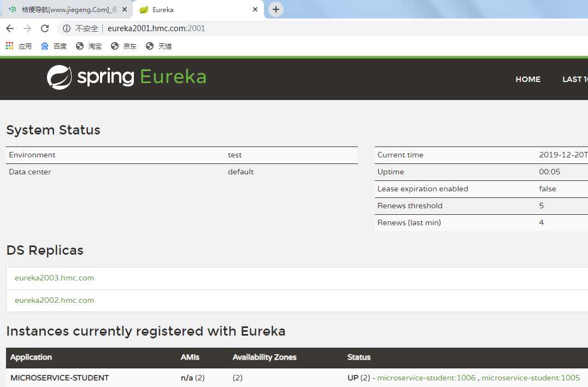Open the HOME navigation item
Screen dimensions: 588x387
click(x=528, y=79)
